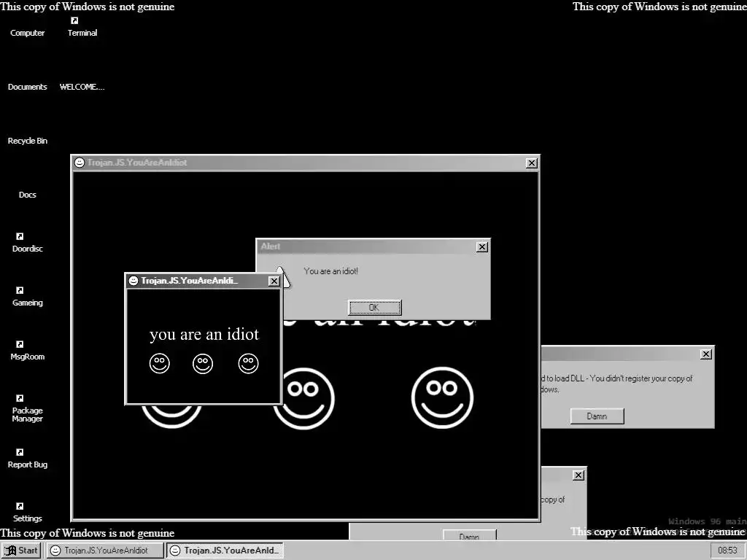
Task: Open the Docs desktop icon
Action: (27, 194)
